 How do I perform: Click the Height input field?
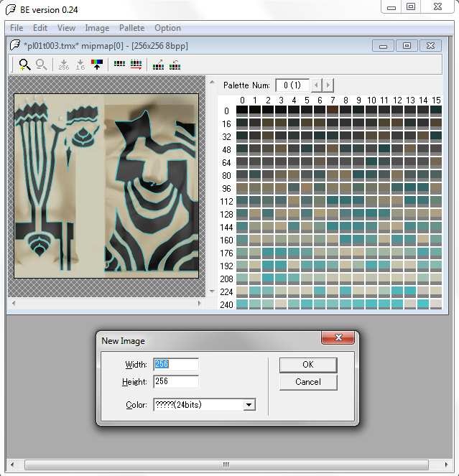(175, 382)
